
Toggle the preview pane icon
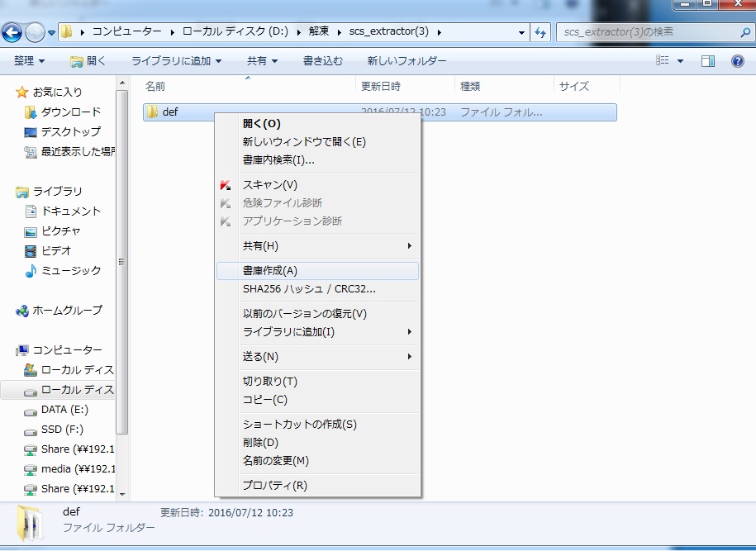[708, 61]
